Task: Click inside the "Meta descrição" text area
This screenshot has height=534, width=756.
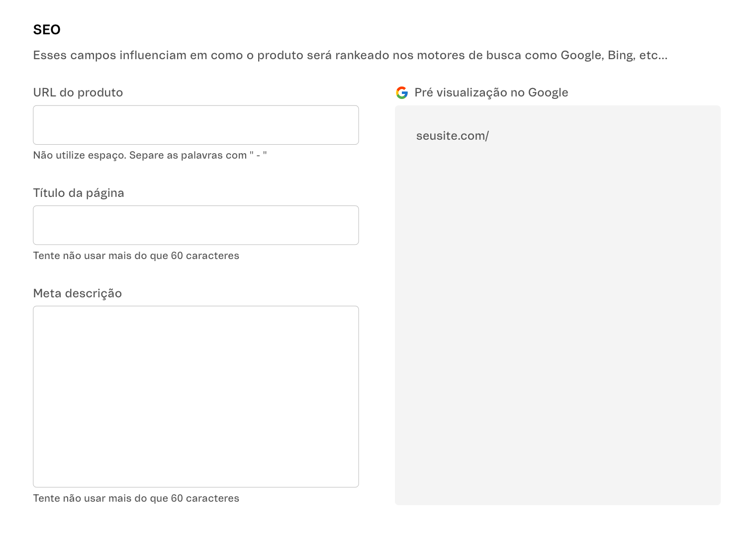Action: click(195, 395)
